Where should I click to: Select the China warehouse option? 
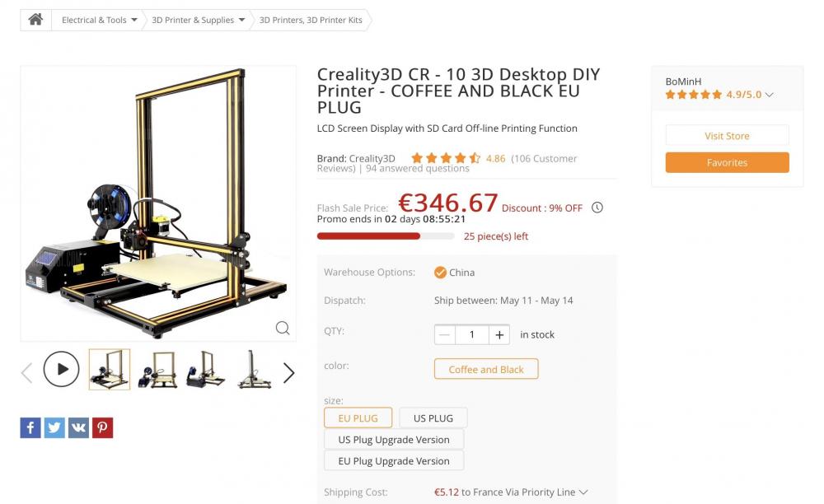click(x=455, y=273)
